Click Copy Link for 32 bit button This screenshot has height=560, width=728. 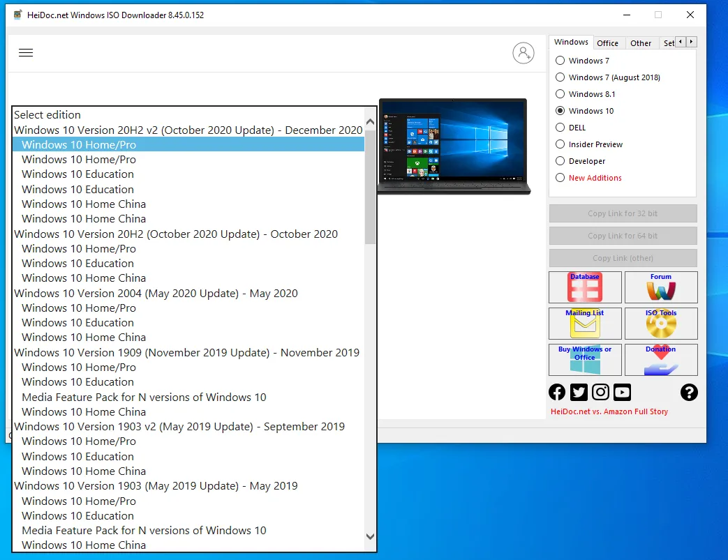click(623, 213)
